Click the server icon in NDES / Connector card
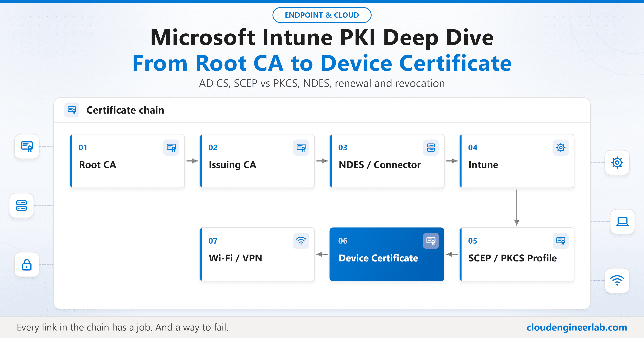 click(431, 148)
